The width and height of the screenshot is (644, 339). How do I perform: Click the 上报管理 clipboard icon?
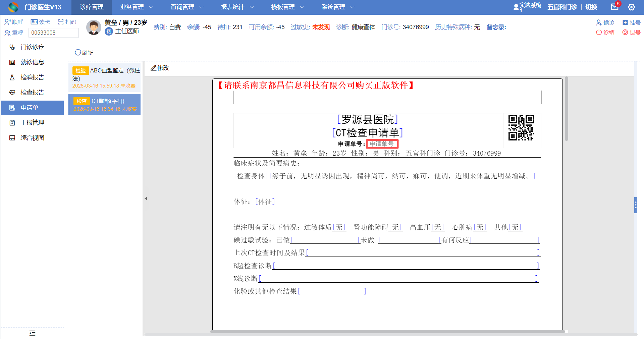coord(12,123)
